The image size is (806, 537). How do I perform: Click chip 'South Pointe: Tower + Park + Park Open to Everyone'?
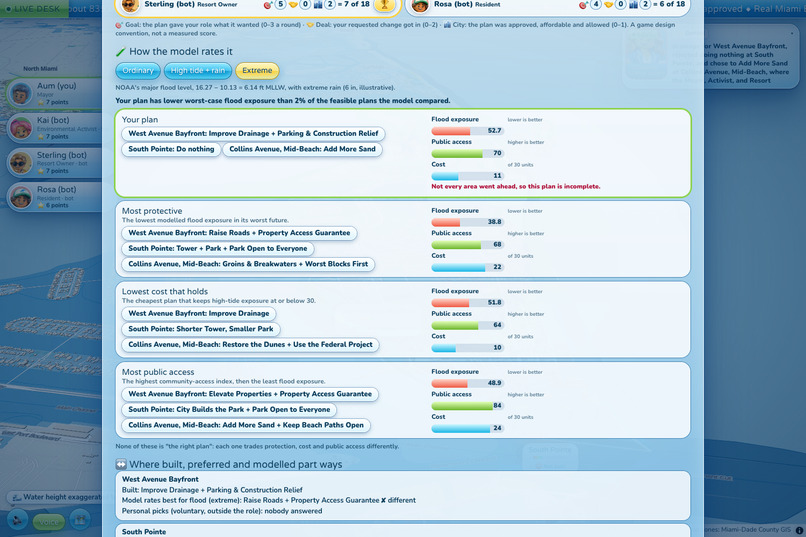point(217,248)
